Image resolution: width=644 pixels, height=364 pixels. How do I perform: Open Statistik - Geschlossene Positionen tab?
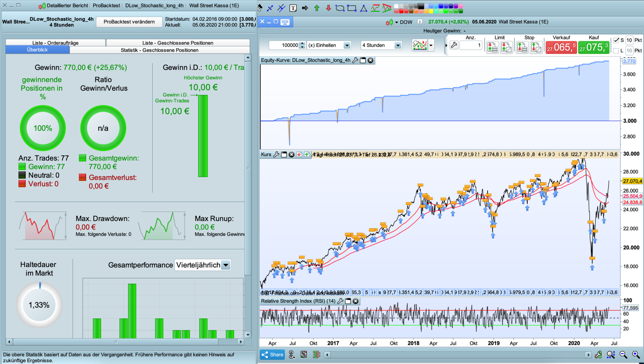(159, 50)
